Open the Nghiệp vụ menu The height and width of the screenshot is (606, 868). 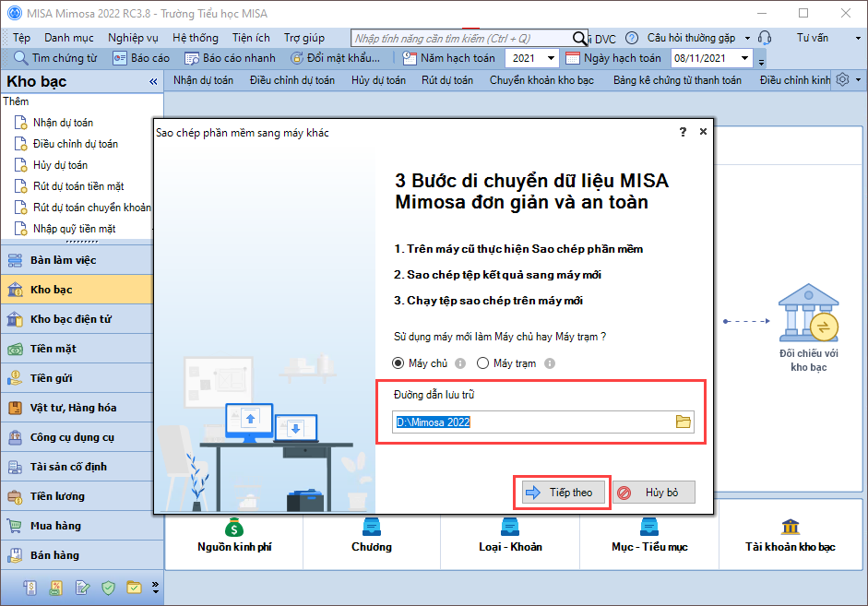(x=133, y=38)
